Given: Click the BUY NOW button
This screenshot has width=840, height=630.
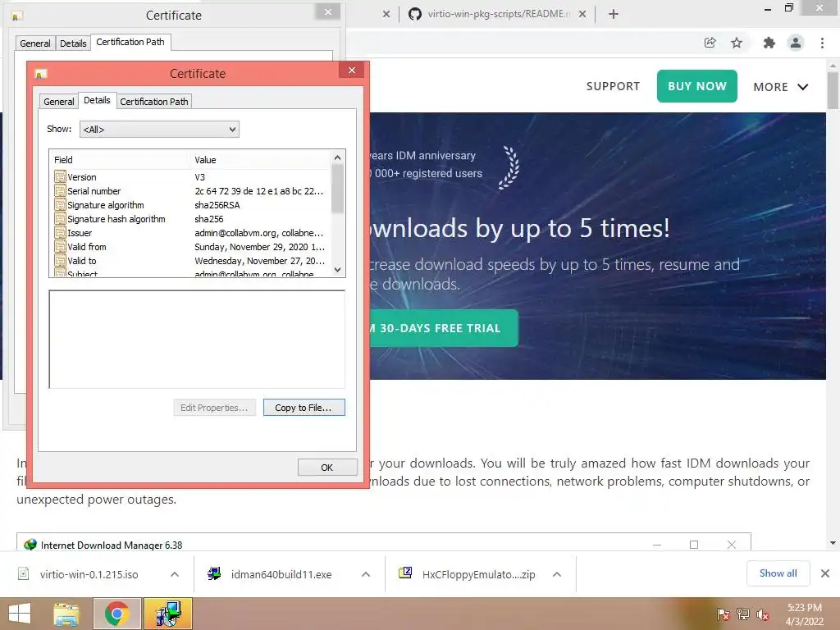Looking at the screenshot, I should tap(697, 86).
